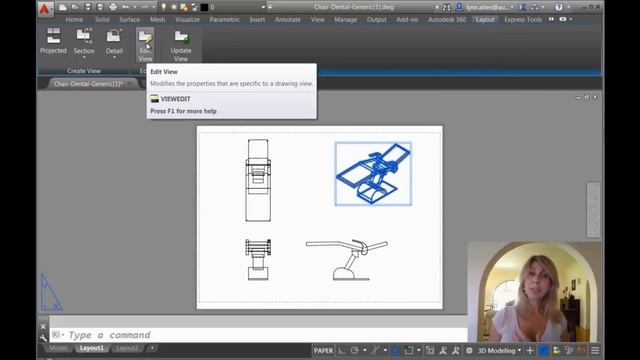Toggle the ortho mode status icon
Screen dimensions: 640x360
342,351
